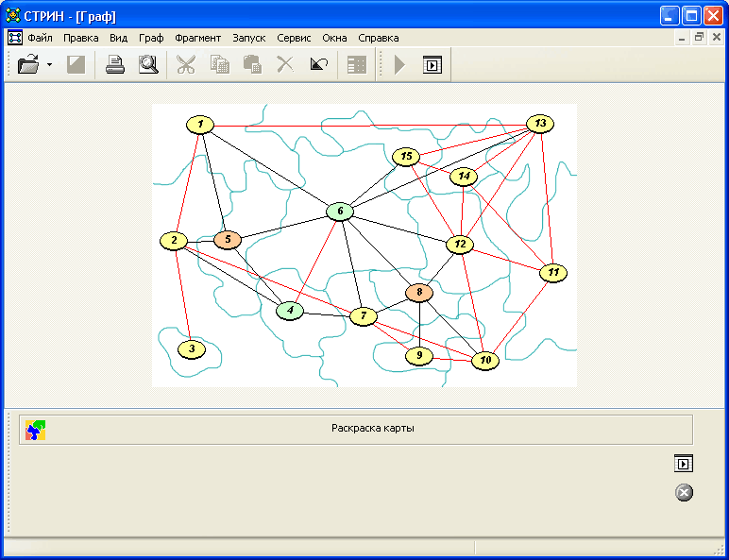Click the document icon left of Файл

coord(15,38)
